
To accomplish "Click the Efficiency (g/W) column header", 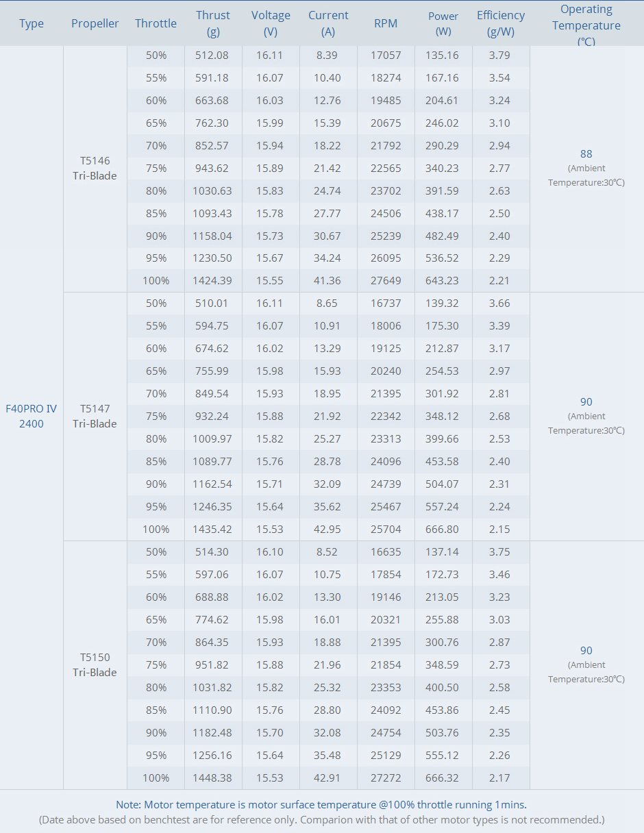I will tap(501, 23).
